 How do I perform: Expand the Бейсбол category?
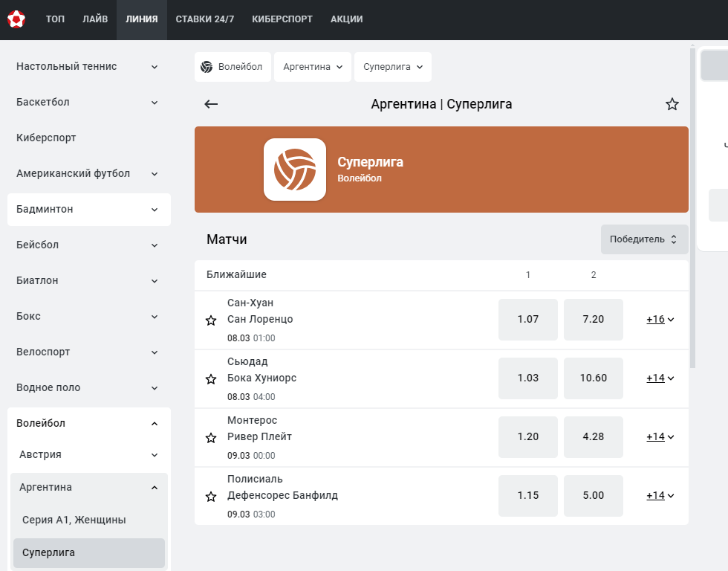[x=89, y=245]
